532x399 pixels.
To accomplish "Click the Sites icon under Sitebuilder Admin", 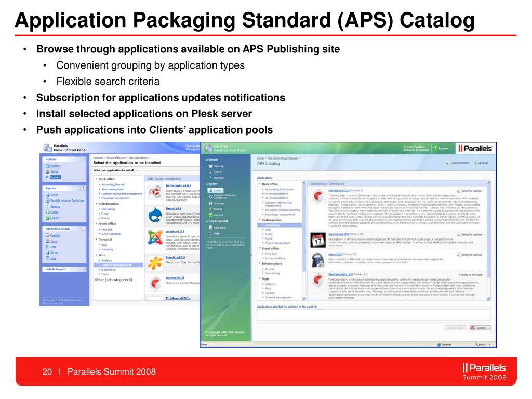I will coord(47,247).
